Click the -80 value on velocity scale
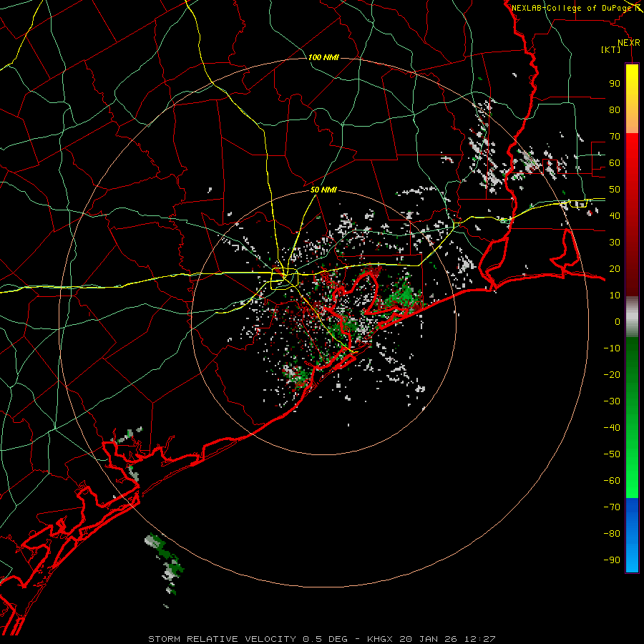Screen dimensions: 644x644 tap(612, 534)
